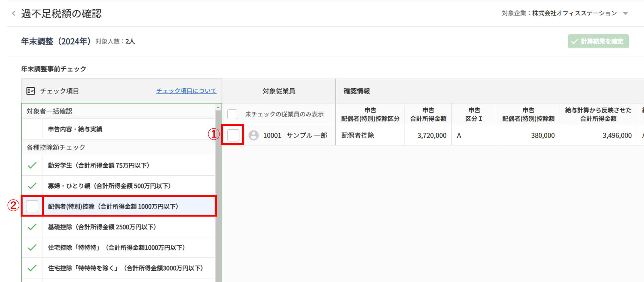Go back using the left chevron arrow

click(x=14, y=13)
